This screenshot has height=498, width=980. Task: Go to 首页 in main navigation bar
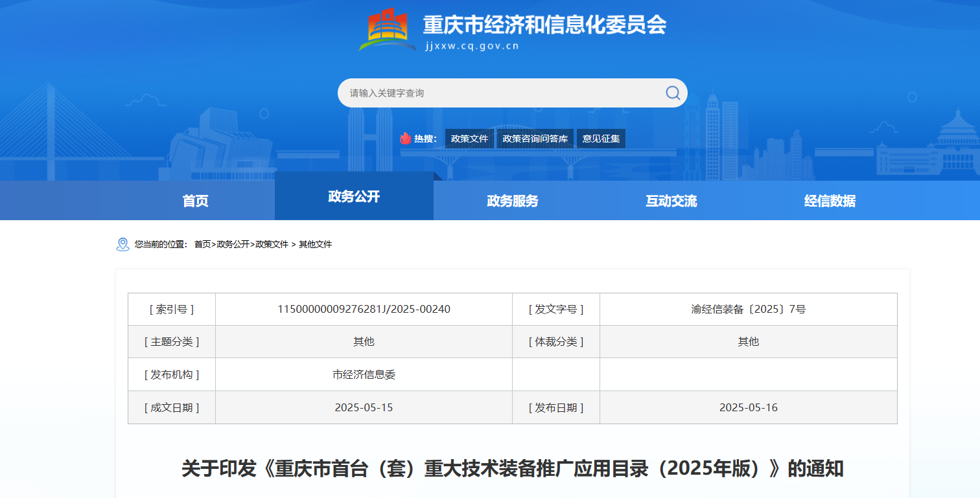coord(195,201)
